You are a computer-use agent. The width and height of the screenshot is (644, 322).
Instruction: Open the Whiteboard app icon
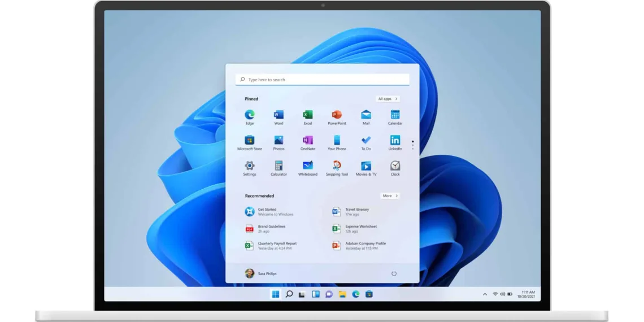coord(307,166)
